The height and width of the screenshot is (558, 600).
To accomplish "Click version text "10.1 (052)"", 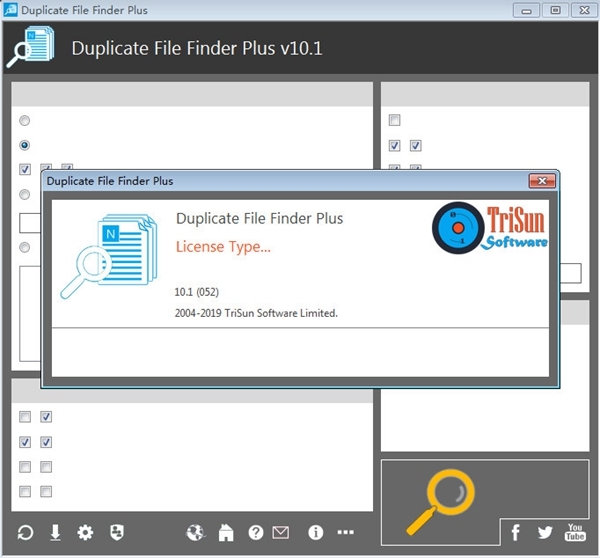I will pyautogui.click(x=197, y=292).
